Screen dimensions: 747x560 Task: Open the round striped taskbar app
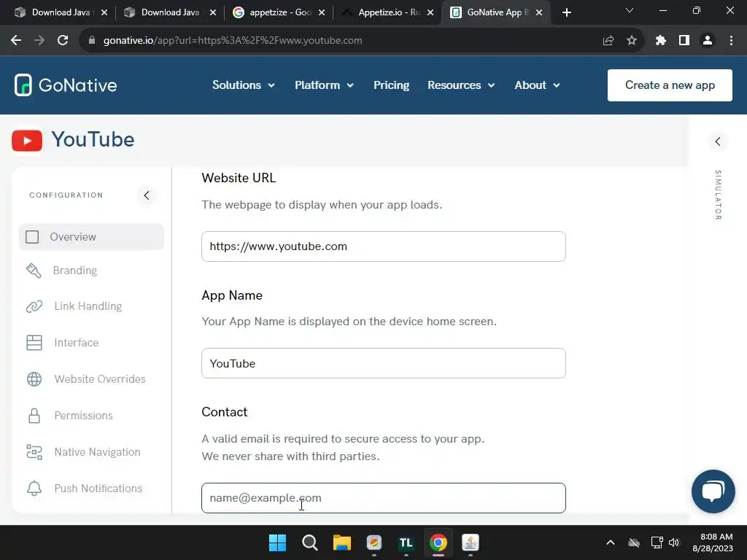pos(374,542)
